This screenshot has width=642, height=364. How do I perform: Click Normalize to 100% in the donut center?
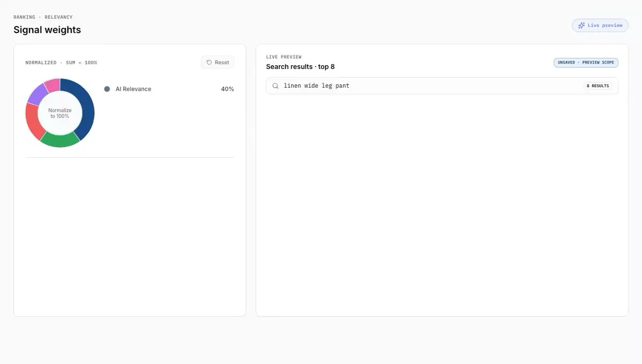[x=60, y=113]
